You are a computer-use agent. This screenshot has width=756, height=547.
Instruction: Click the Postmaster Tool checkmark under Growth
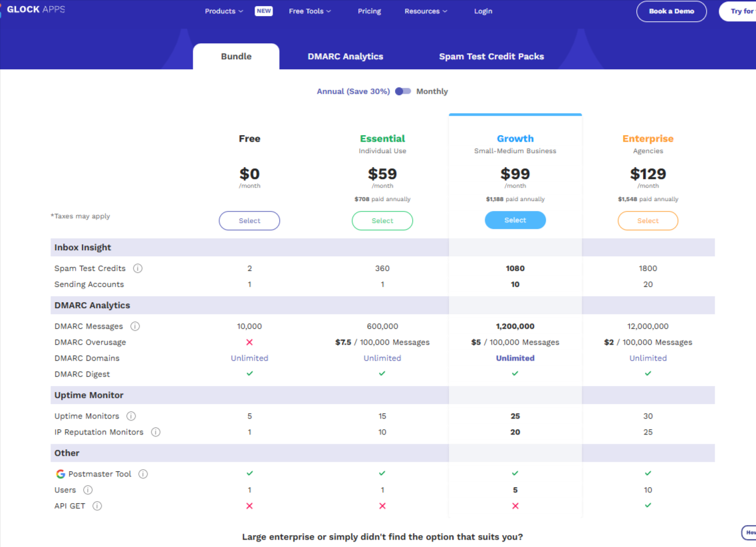coord(515,473)
